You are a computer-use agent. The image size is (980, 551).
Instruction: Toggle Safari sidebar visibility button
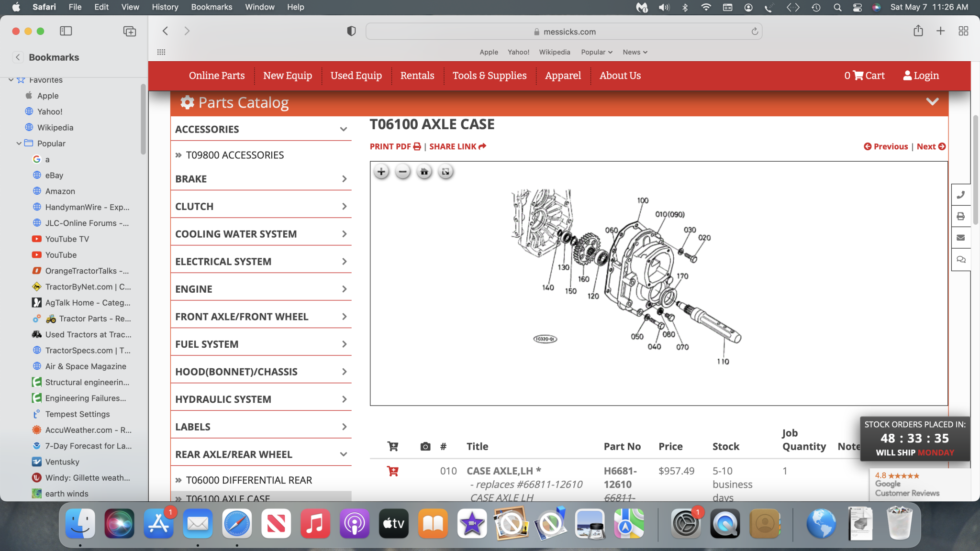point(66,31)
